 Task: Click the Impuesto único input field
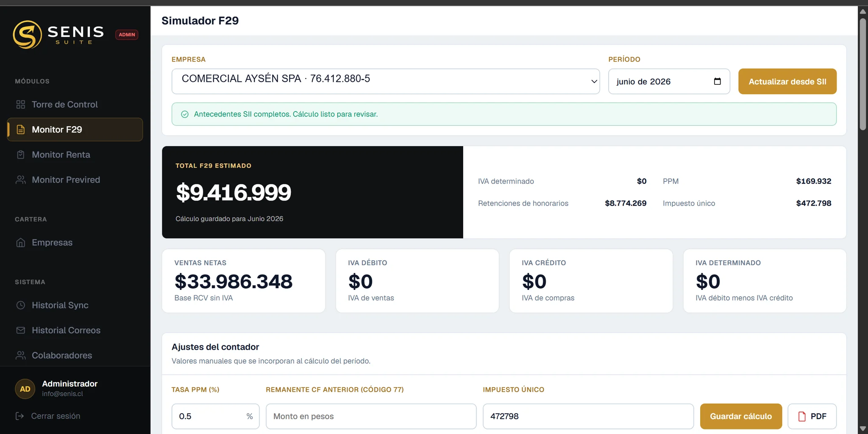588,416
